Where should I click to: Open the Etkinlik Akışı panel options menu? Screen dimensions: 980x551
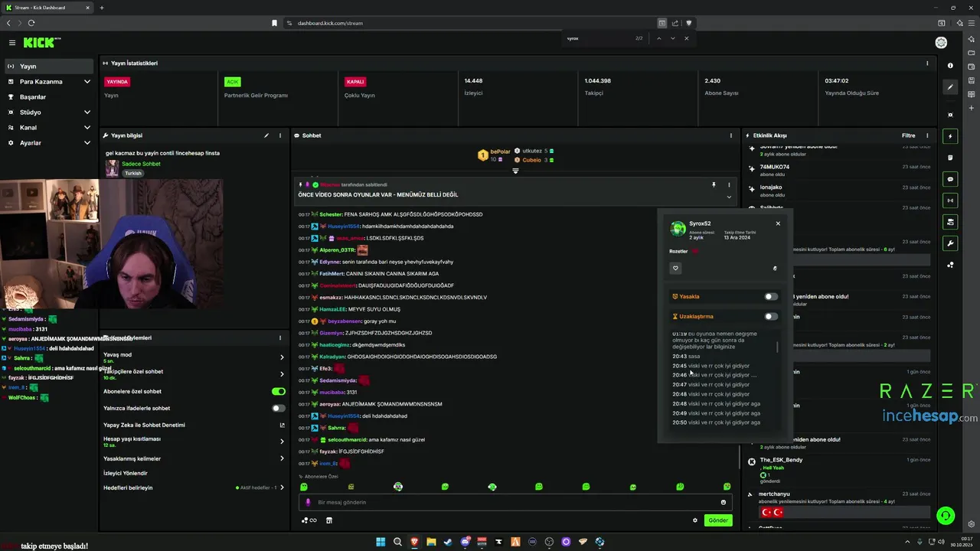pos(927,135)
